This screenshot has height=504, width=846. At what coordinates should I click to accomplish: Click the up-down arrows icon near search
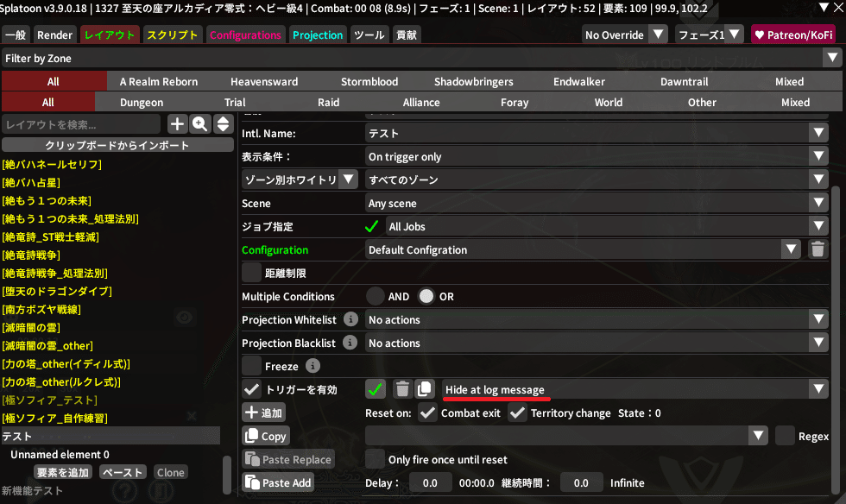tap(223, 124)
